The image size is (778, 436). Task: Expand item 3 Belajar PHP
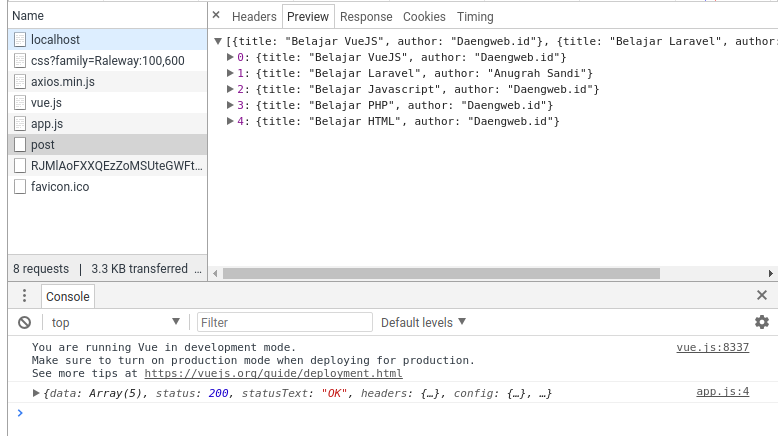[230, 105]
